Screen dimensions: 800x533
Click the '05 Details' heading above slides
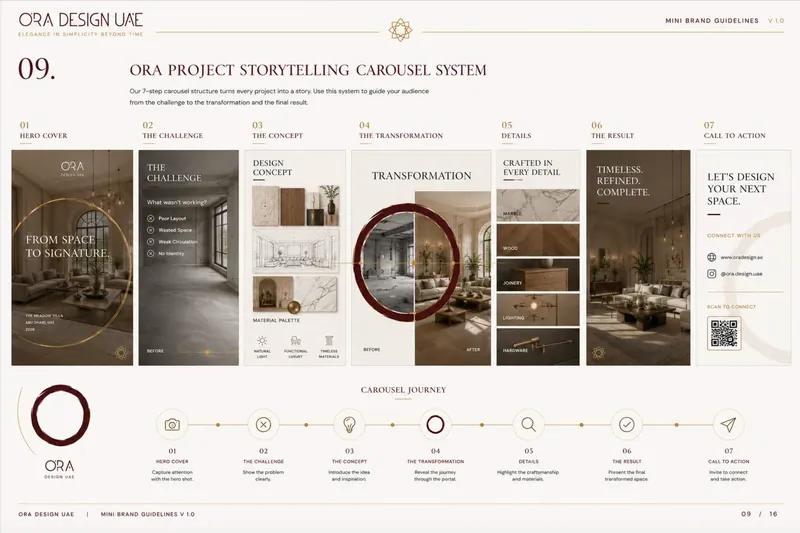point(516,131)
